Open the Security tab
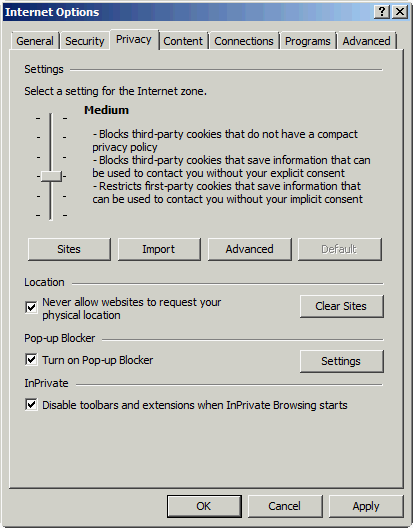The width and height of the screenshot is (413, 528). point(85,41)
